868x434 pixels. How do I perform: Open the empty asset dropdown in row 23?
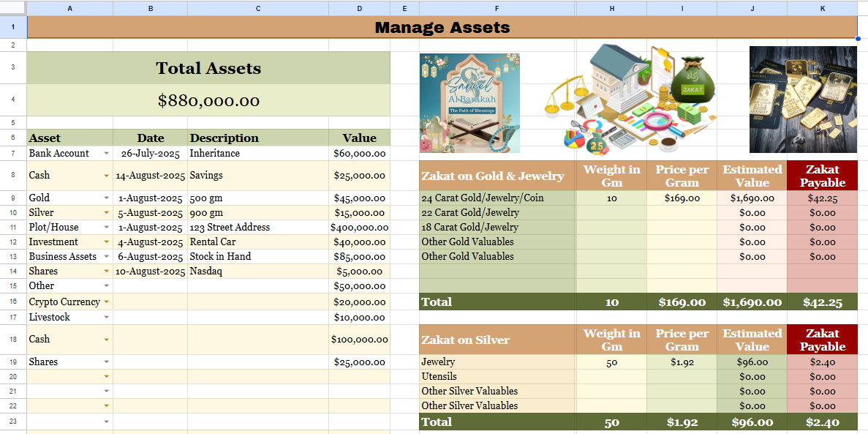click(107, 422)
